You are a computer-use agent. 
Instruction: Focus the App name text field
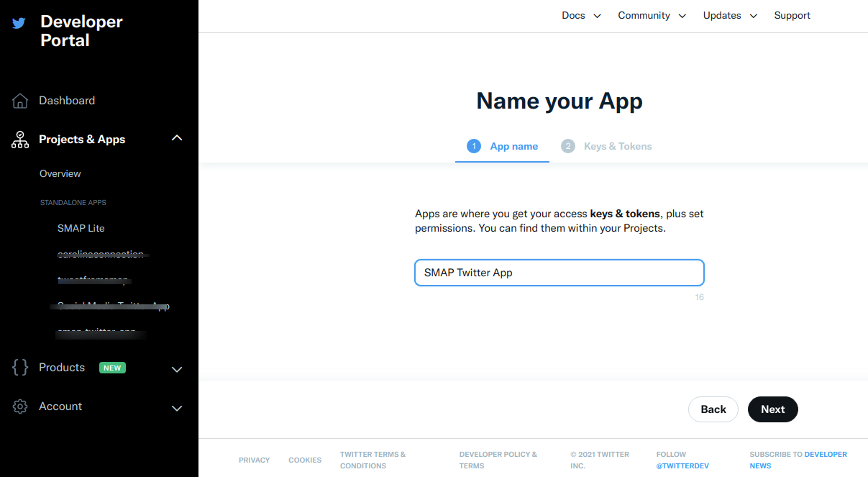[559, 273]
